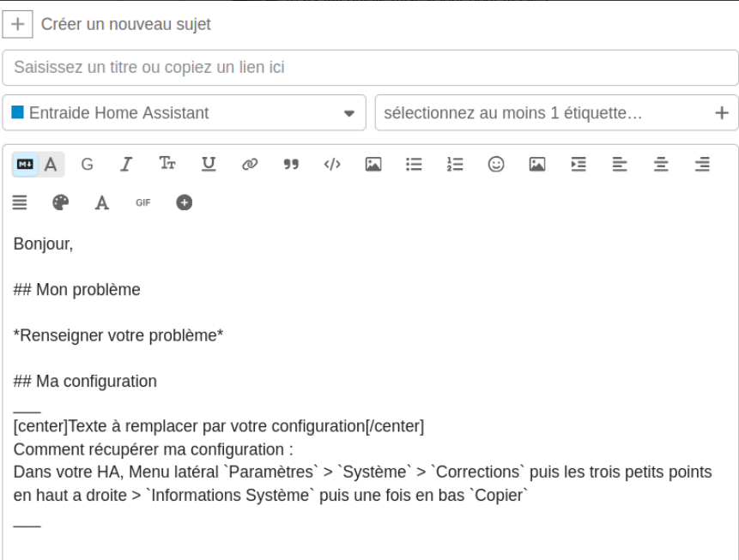Viewport: 739px width, 560px height.
Task: Click the topic title input field
Action: pos(370,68)
